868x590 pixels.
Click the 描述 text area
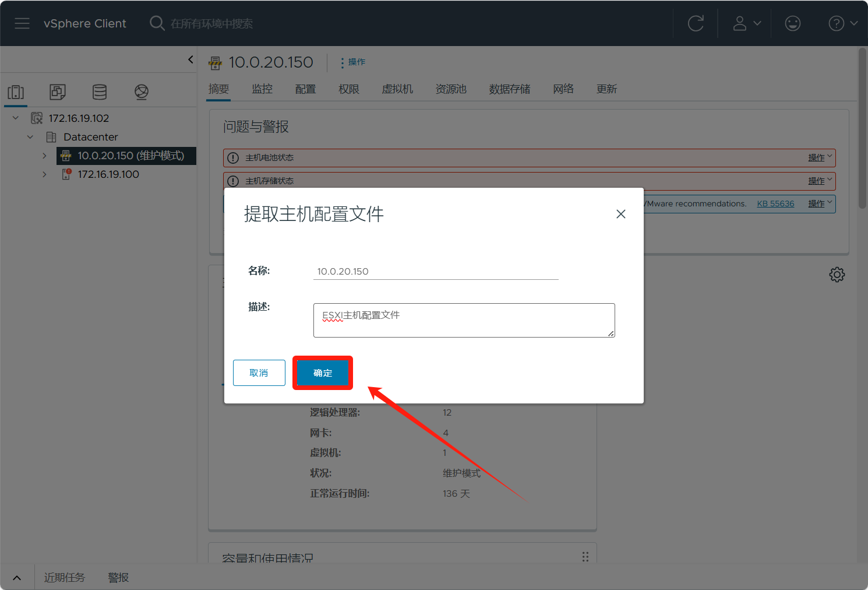pos(464,320)
